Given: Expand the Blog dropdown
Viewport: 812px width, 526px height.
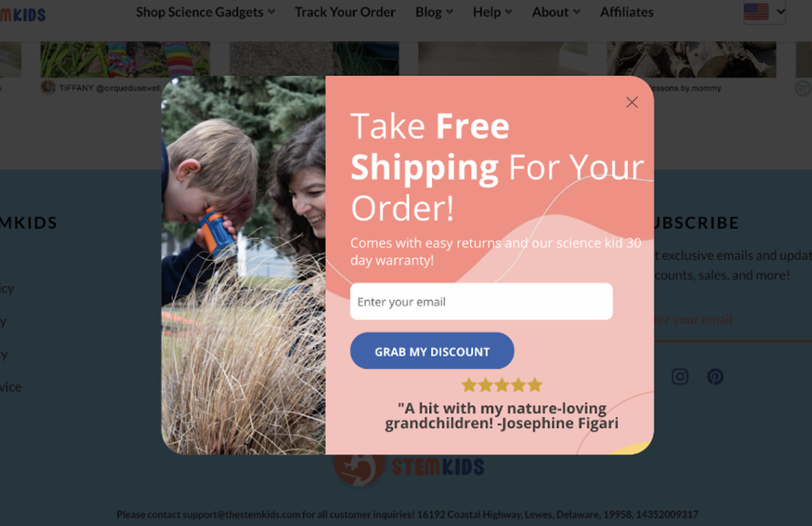Looking at the screenshot, I should tap(434, 12).
